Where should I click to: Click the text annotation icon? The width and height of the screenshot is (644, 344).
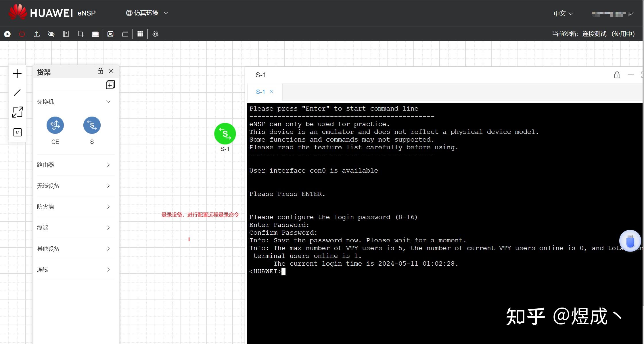point(110,34)
